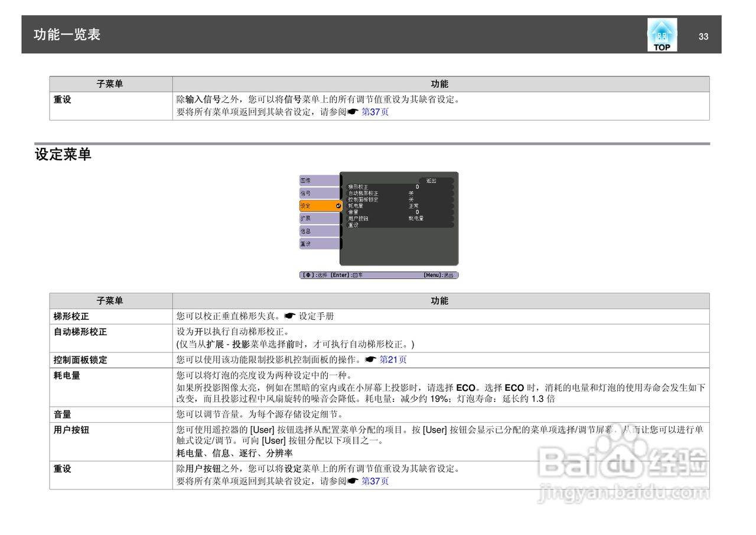Viewport: 756px width, 535px height.
Task: Select 信号 tab in projector menu image
Action: tap(320, 193)
